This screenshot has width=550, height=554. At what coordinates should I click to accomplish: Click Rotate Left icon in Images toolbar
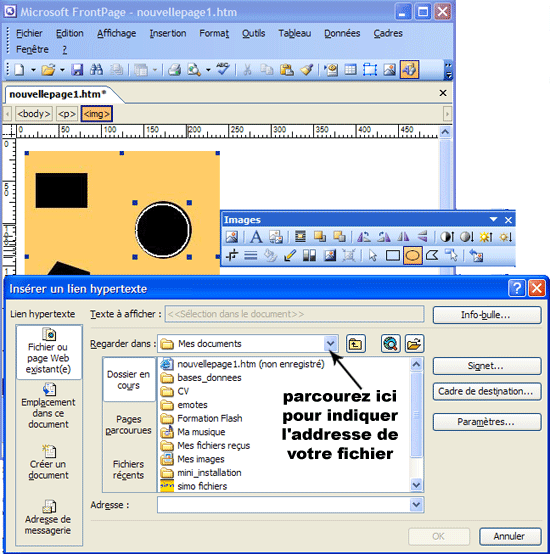(363, 237)
